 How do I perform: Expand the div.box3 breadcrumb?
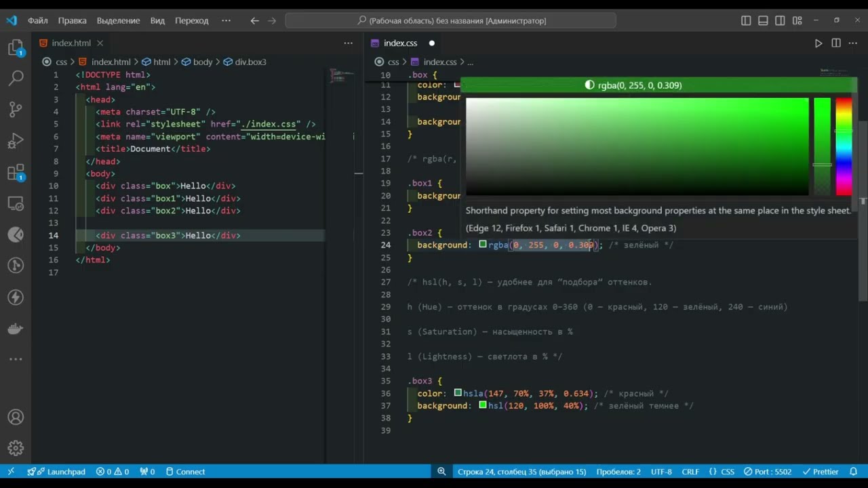click(x=245, y=62)
